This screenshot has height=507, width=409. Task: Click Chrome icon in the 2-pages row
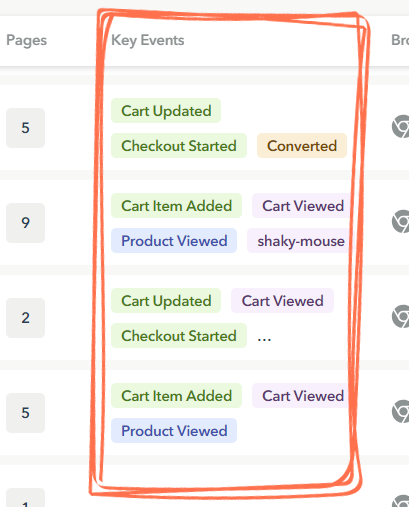pyautogui.click(x=401, y=317)
